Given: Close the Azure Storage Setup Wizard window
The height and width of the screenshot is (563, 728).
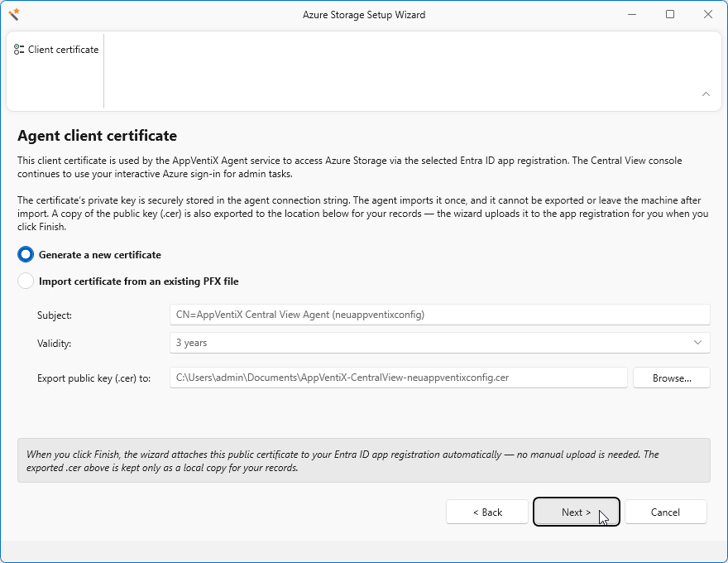Looking at the screenshot, I should (707, 14).
